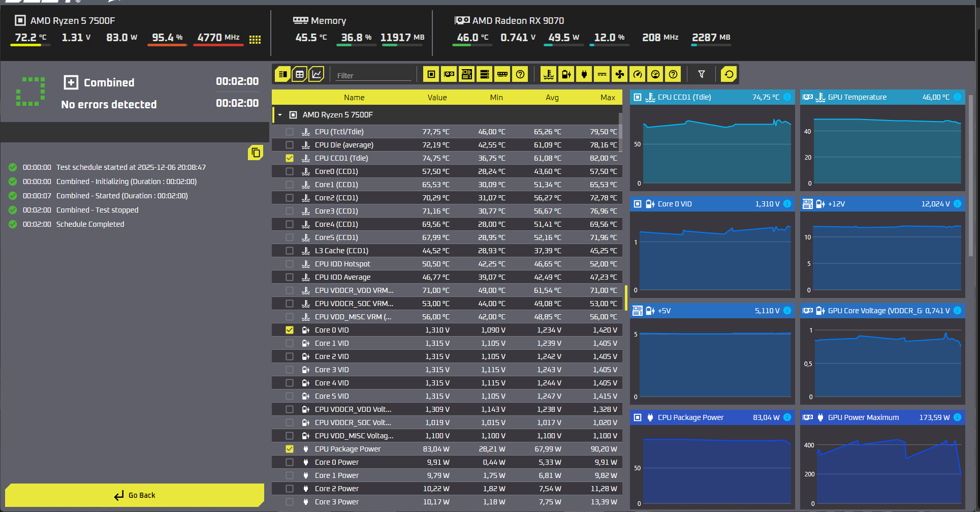
Task: Toggle the current sensor filter icon
Action: click(602, 74)
